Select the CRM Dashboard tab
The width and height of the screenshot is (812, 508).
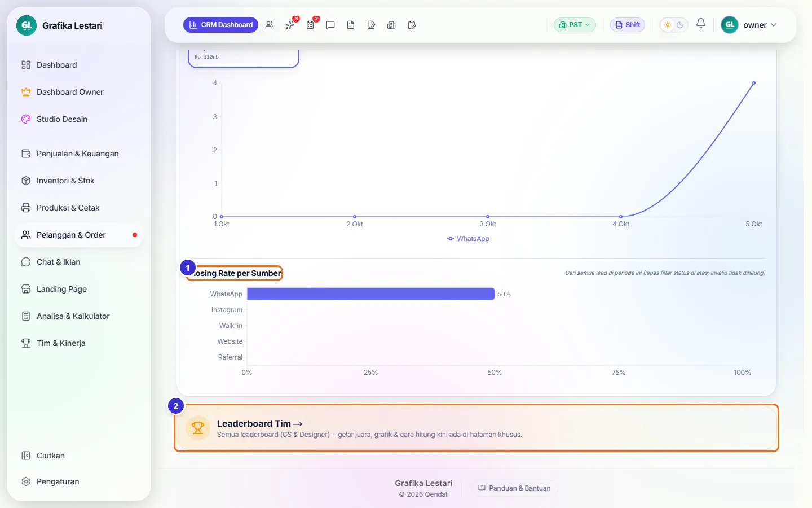(220, 25)
